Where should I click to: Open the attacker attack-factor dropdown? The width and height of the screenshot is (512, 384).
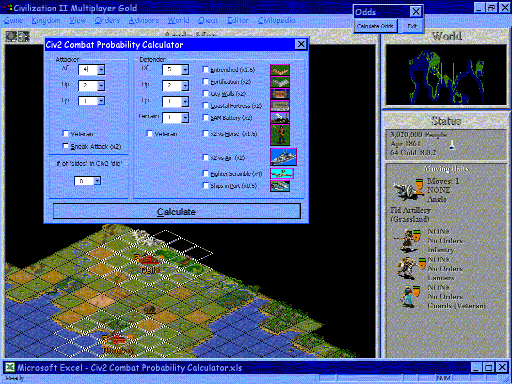click(101, 70)
